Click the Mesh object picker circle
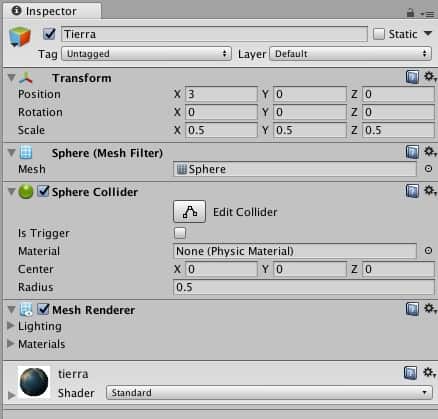The height and width of the screenshot is (419, 438). [428, 169]
